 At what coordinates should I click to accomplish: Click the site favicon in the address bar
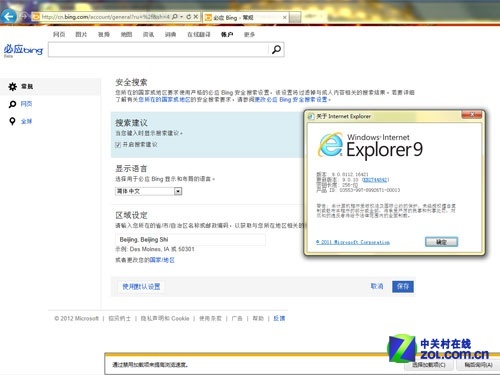pos(36,17)
